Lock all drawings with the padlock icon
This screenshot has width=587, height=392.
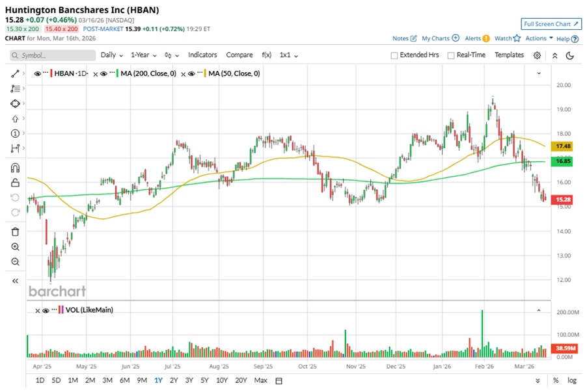point(15,183)
